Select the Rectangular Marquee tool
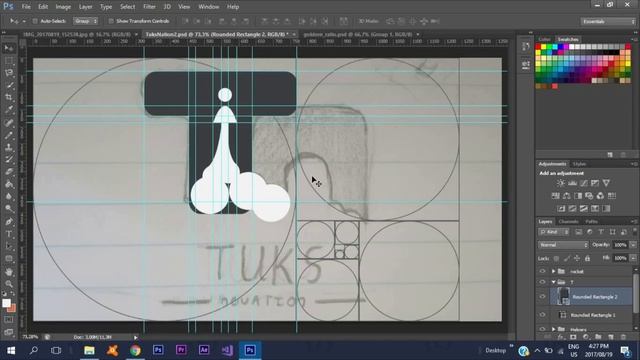 (x=9, y=61)
